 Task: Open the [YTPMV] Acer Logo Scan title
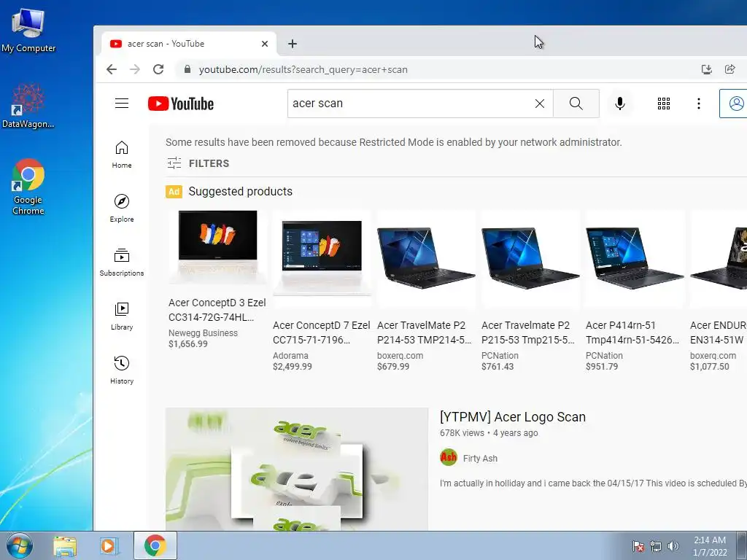513,416
